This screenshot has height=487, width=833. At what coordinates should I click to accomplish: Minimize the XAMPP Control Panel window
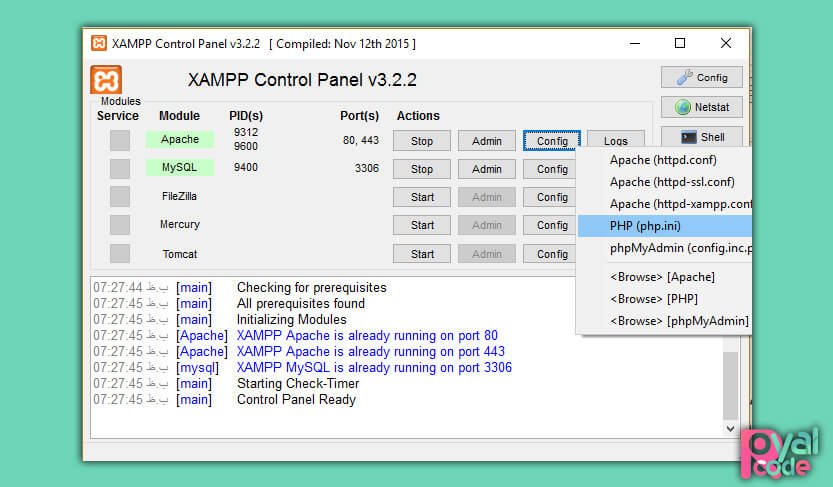click(635, 44)
